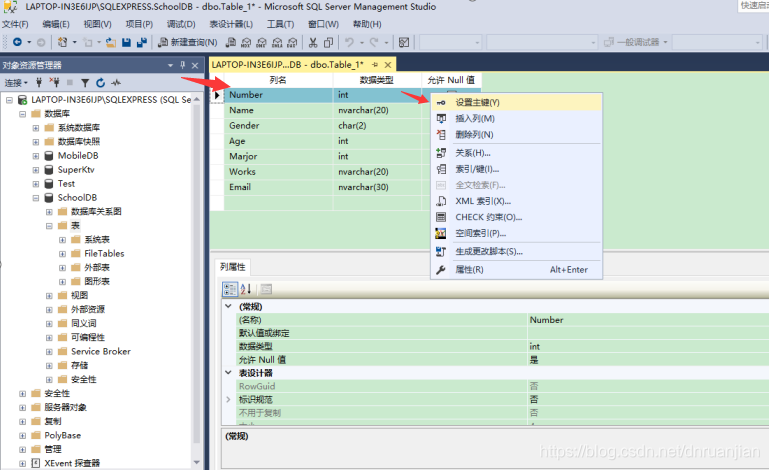Choose 删除列(N) in the context menu

tap(516, 134)
